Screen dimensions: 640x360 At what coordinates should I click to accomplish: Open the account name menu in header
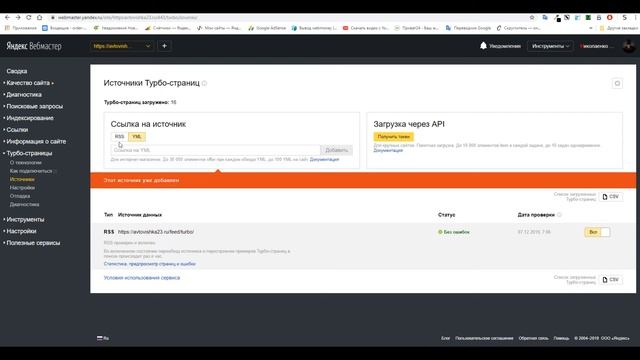[596, 46]
